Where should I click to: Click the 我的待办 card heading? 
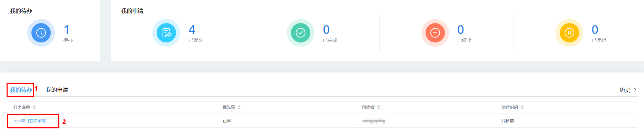pos(21,11)
